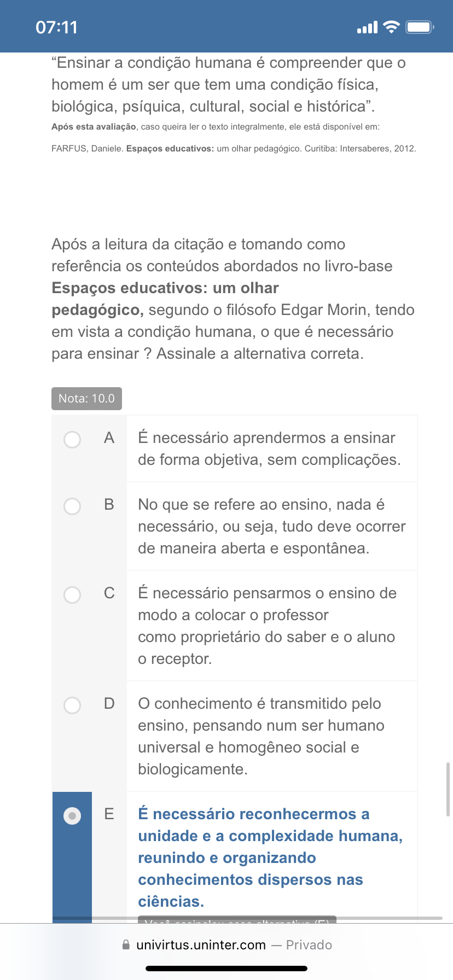Select radio button for alternative B
453x980 pixels.
pyautogui.click(x=72, y=506)
